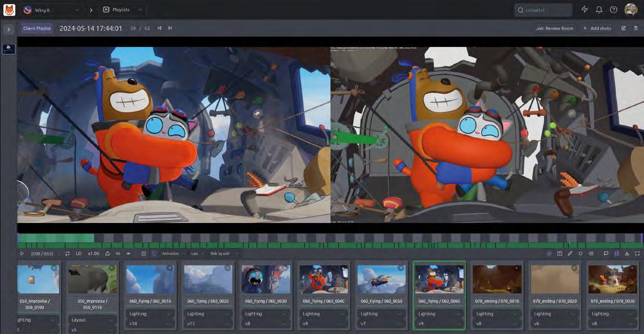Open the lightning news feed icon
Image resolution: width=644 pixels, height=334 pixels.
[x=584, y=10]
